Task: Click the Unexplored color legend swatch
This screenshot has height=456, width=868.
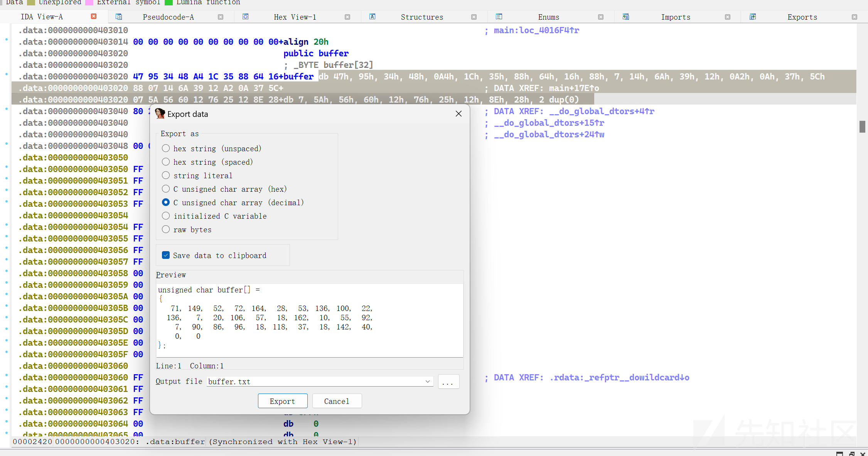Action: point(31,2)
